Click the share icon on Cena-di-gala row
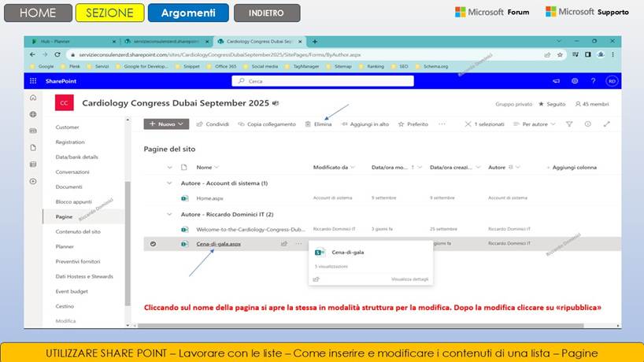The height and width of the screenshot is (362, 644). pyautogui.click(x=283, y=244)
